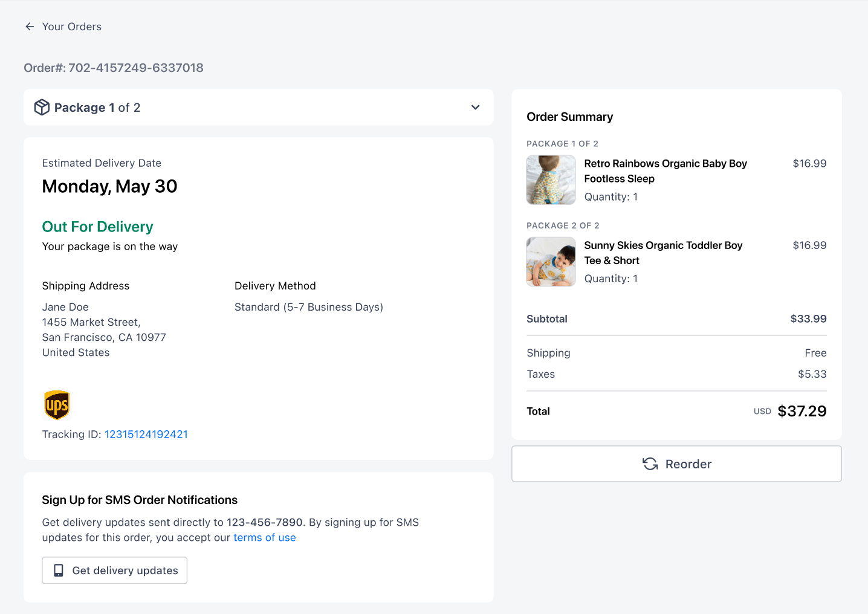Collapse the package details using the chevron

pyautogui.click(x=475, y=107)
